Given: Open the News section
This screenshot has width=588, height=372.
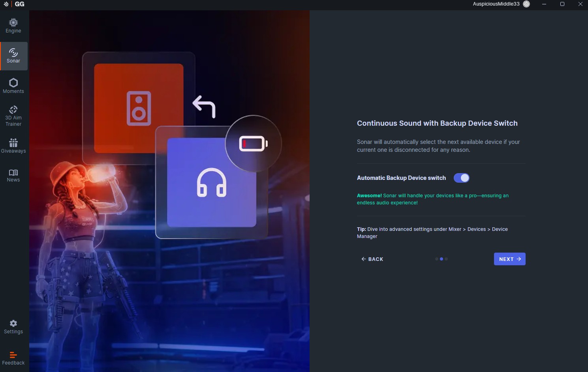Looking at the screenshot, I should [13, 176].
